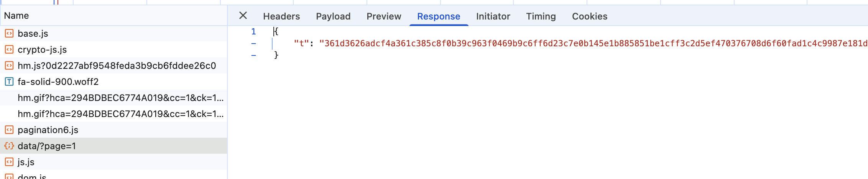Switch to the Cookies tab
The image size is (868, 179).
click(x=590, y=16)
